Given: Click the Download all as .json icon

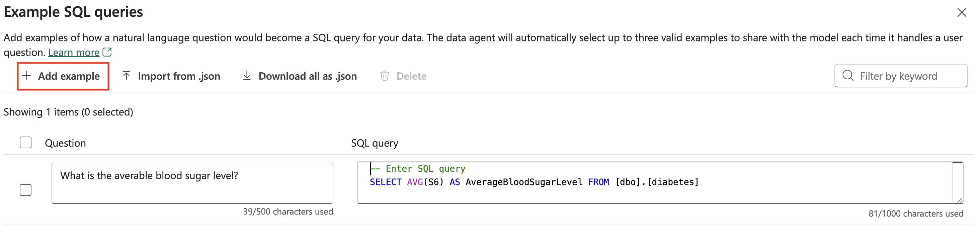Looking at the screenshot, I should (x=247, y=76).
